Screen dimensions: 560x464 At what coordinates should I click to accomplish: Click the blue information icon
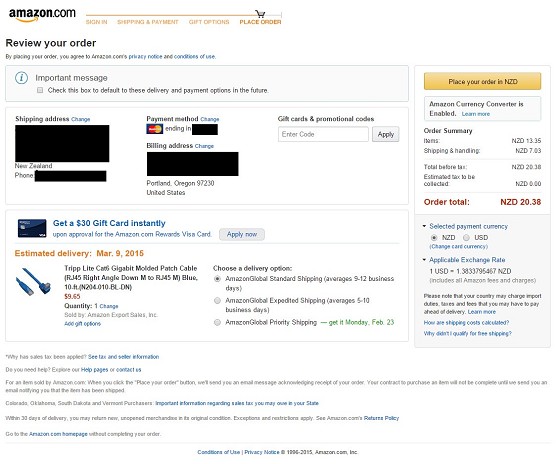coord(21,78)
